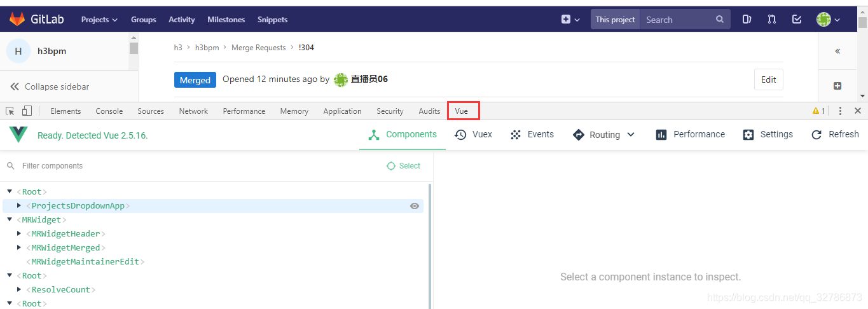
Task: Switch to the Vue Events tab
Action: (x=532, y=135)
